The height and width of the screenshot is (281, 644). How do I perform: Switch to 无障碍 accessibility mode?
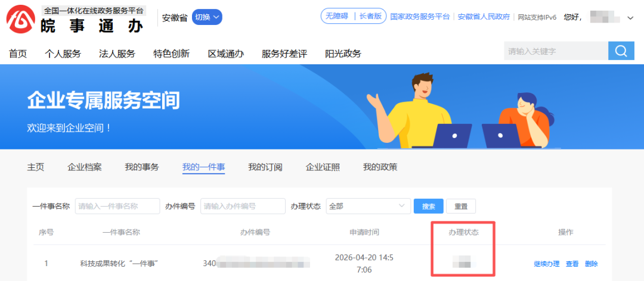337,17
